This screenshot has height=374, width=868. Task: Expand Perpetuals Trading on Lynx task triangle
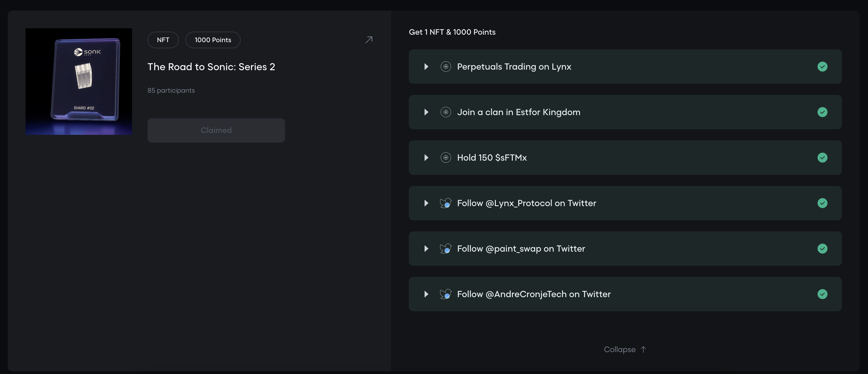coord(426,66)
